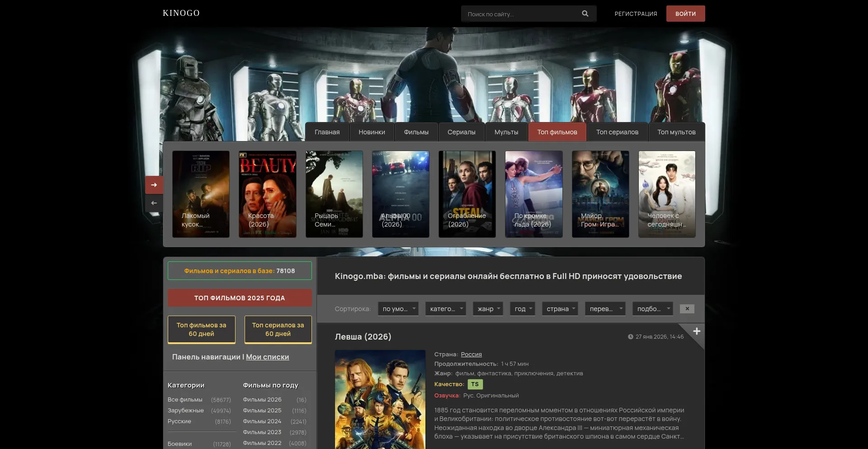Screen dimensions: 868x449
Task: Open the category filter dropdown
Action: pos(446,309)
